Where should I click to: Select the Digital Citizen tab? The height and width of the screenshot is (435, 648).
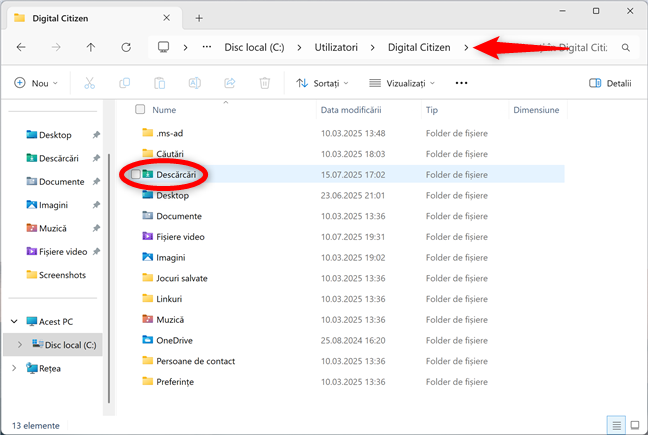[90, 17]
